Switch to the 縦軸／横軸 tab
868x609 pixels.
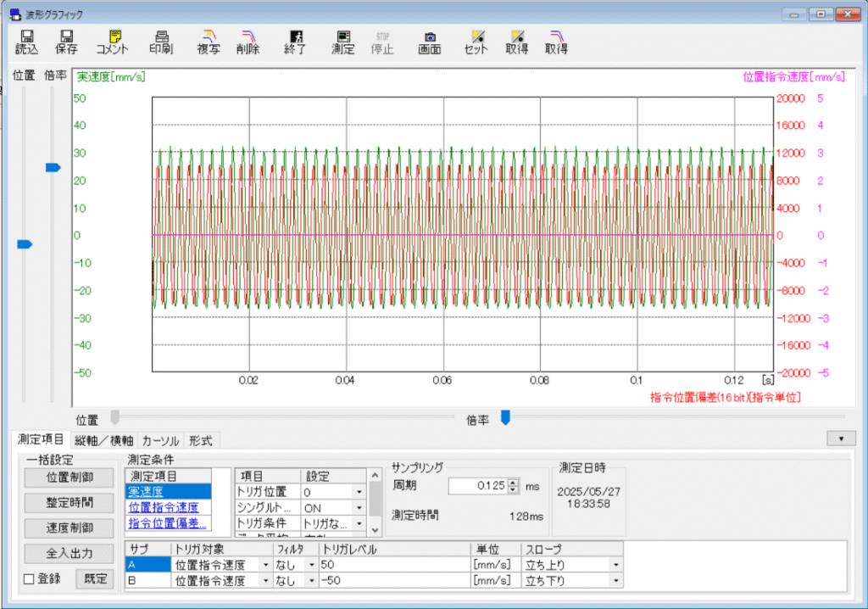pyautogui.click(x=103, y=440)
